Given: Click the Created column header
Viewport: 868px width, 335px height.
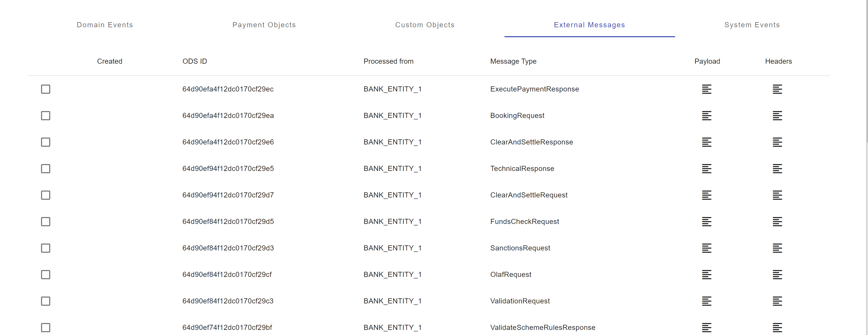Looking at the screenshot, I should click(x=110, y=61).
